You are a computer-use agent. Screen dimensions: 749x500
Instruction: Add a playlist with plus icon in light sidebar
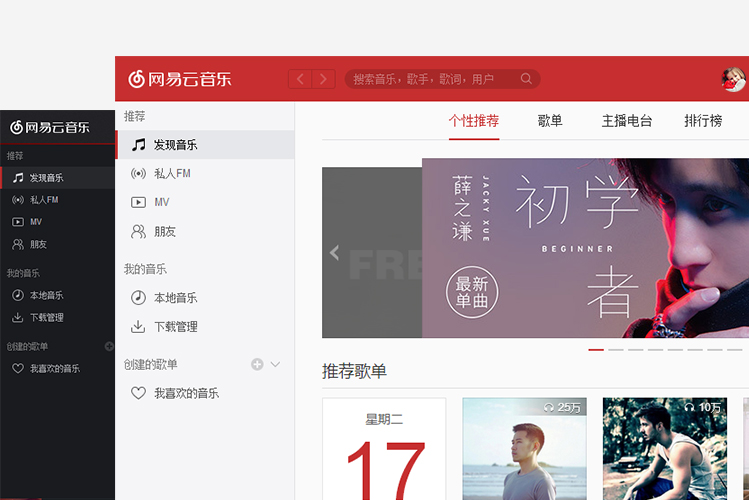coord(257,364)
